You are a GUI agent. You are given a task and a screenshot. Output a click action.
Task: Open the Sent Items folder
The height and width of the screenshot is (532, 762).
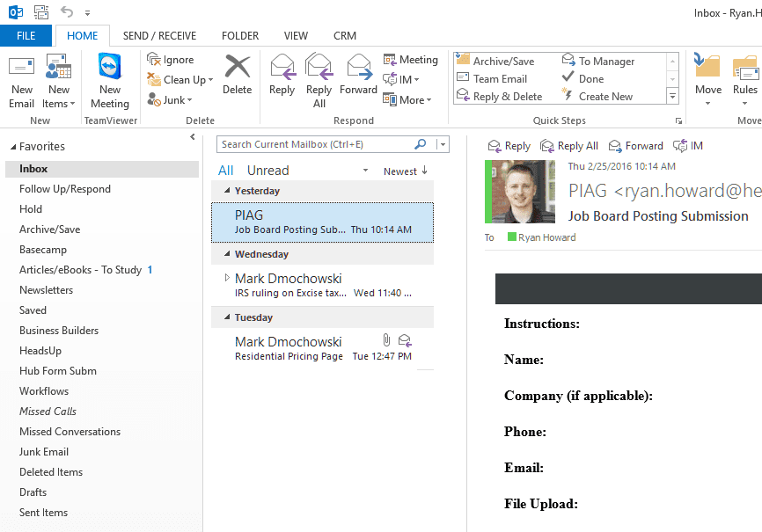43,513
